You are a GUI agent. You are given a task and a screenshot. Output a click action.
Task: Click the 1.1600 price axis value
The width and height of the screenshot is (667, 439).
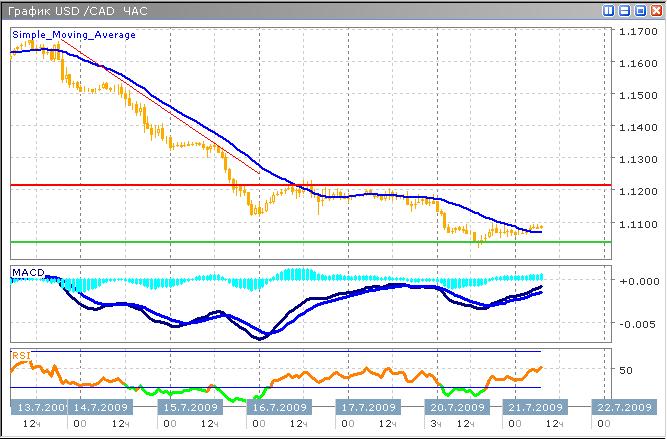(x=638, y=63)
